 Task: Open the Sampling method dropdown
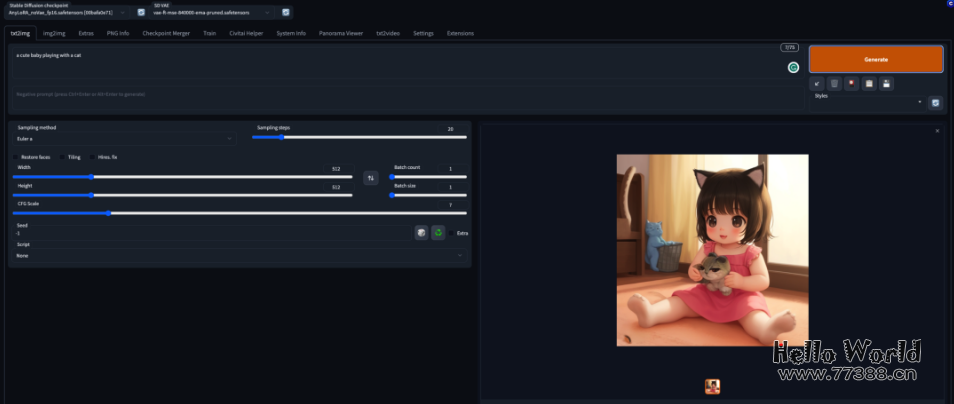125,139
